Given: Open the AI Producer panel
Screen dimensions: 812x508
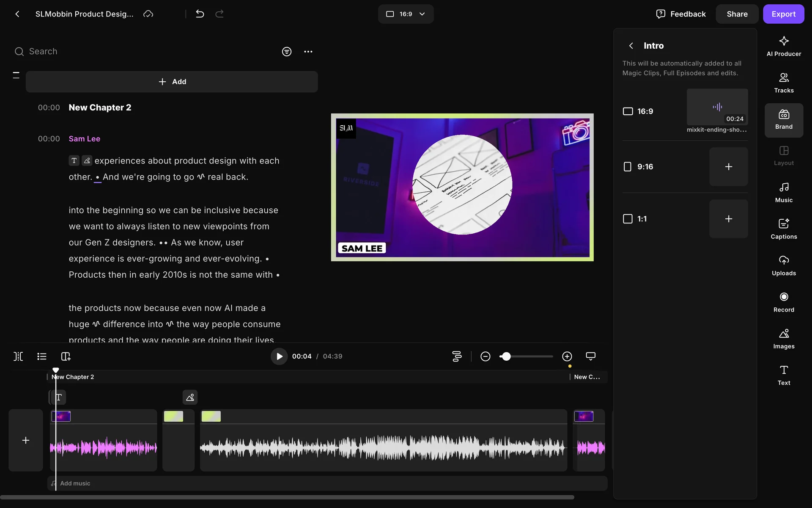Looking at the screenshot, I should point(783,46).
